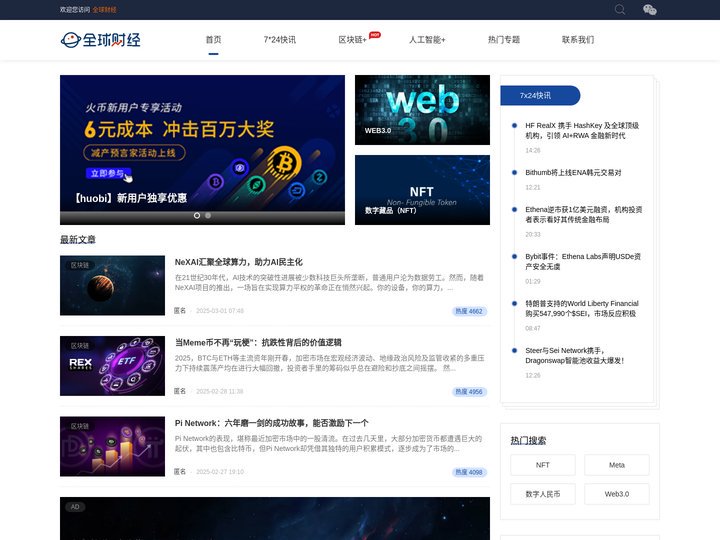720x540 pixels.
Task: Click the NFT hot search tag
Action: (543, 465)
